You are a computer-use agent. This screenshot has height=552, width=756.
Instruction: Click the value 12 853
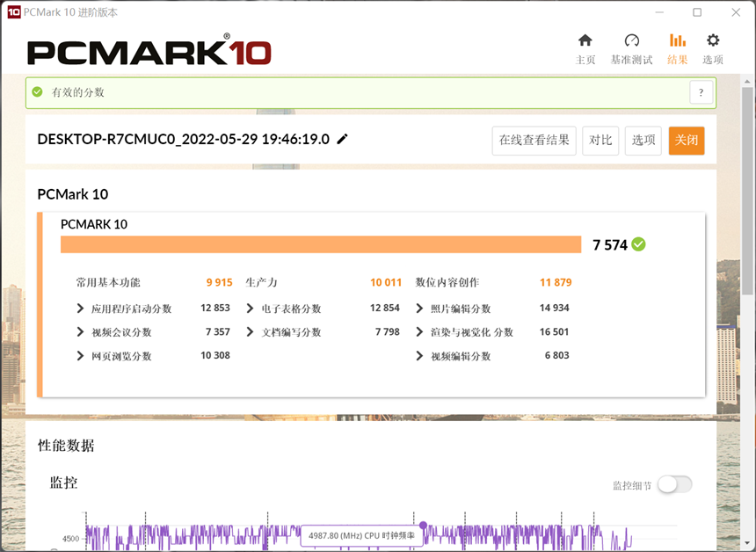[x=215, y=308]
